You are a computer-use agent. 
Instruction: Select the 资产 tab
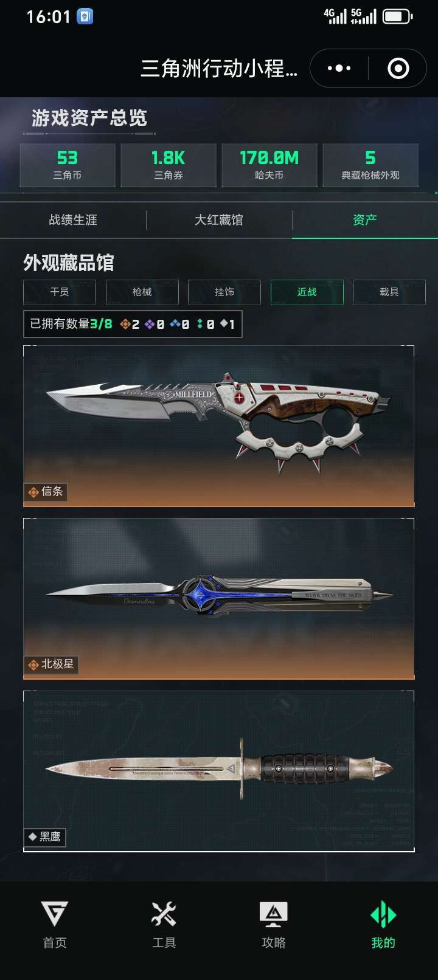(365, 219)
